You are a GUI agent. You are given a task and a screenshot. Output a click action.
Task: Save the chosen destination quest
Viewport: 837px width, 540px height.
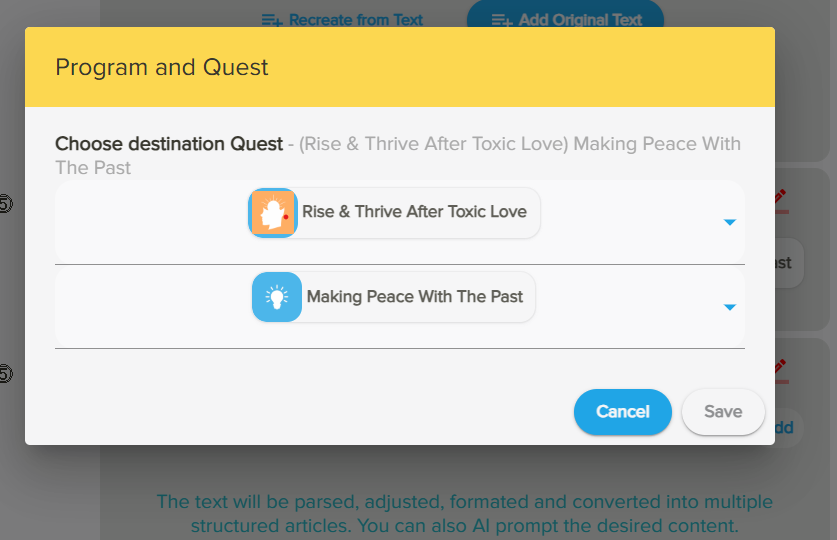(x=723, y=412)
